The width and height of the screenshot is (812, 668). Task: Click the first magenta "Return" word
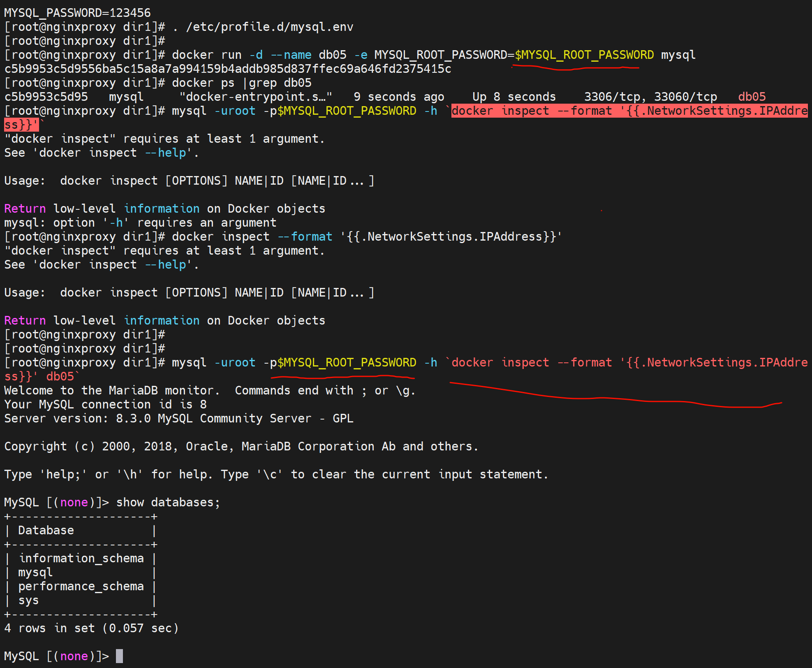pos(25,209)
